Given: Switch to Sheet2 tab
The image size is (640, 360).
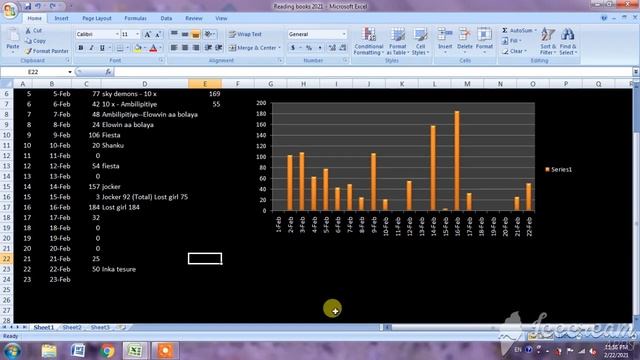Looking at the screenshot, I should tap(72, 327).
